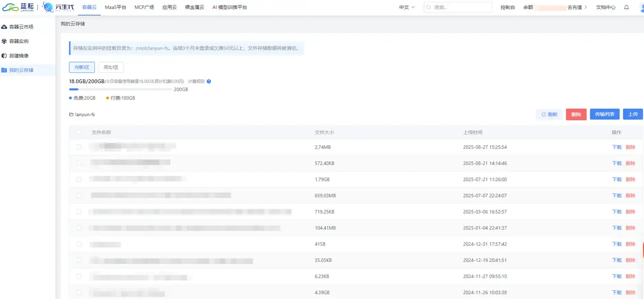644x299 pixels.
Task: Switch to the 容器云 top tab
Action: coord(89,8)
